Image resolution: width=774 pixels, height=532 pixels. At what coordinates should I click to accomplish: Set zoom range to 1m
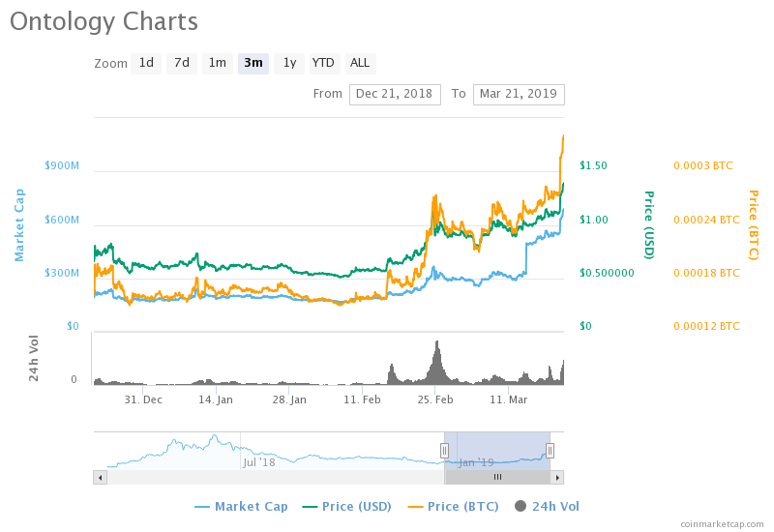pyautogui.click(x=218, y=63)
